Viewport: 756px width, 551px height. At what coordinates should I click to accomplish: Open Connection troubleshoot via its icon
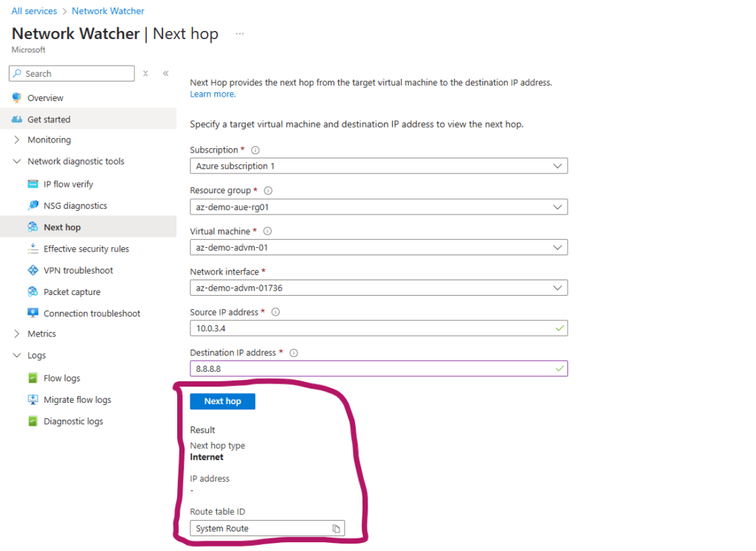(32, 313)
